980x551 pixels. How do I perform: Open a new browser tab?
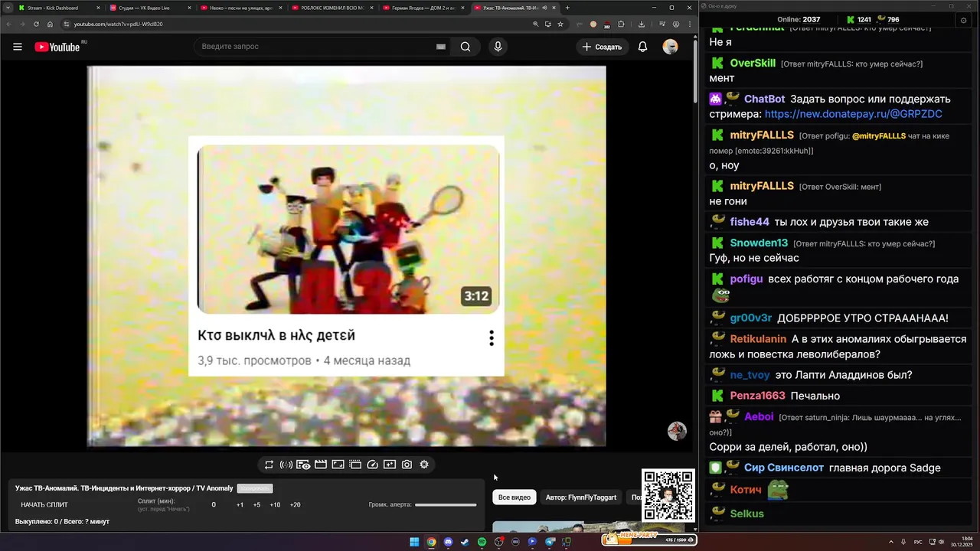click(x=567, y=8)
